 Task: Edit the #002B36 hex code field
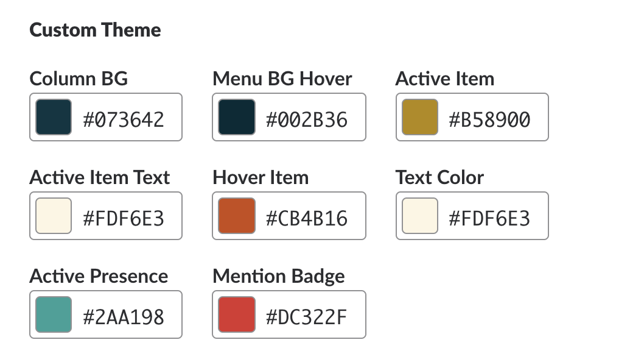point(307,118)
